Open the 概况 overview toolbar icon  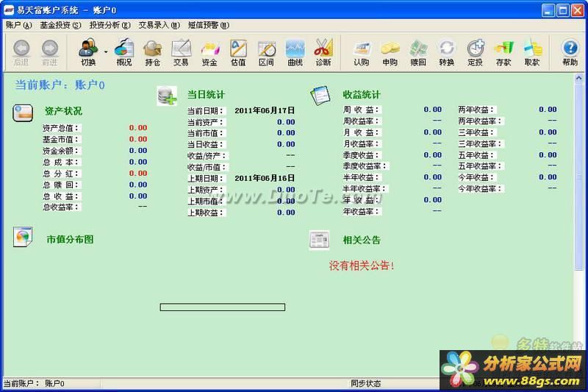pyautogui.click(x=124, y=52)
